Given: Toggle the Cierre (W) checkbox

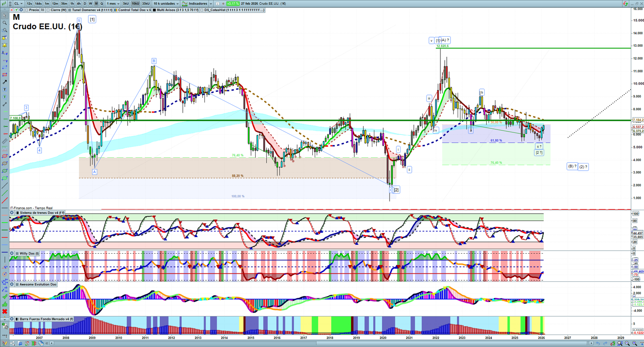Looking at the screenshot, I should 48,10.
